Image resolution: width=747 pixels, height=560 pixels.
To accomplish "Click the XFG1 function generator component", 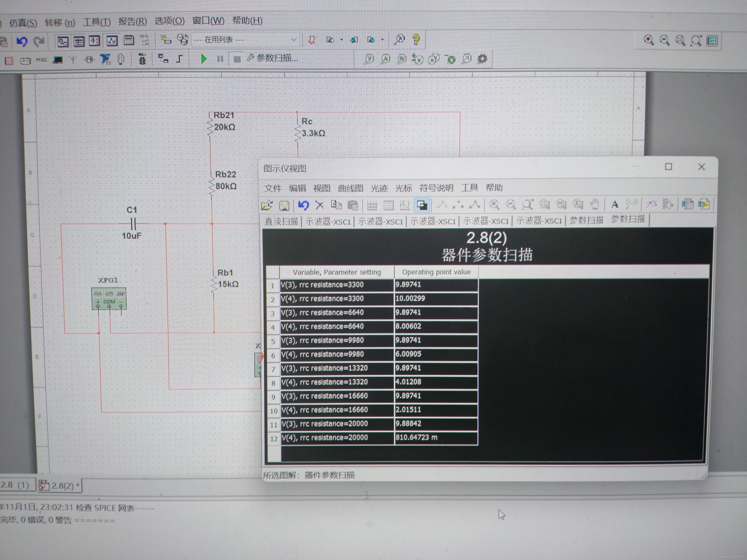I will [x=109, y=298].
